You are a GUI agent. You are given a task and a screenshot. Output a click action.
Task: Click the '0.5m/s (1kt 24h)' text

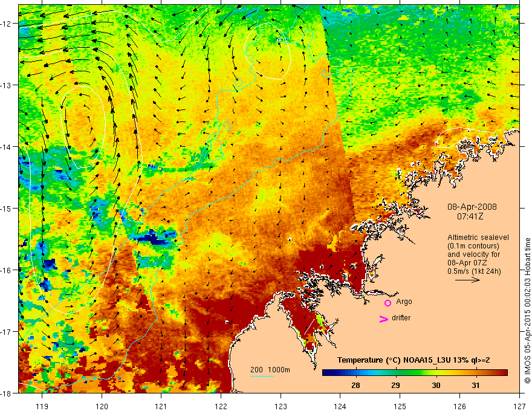click(474, 271)
